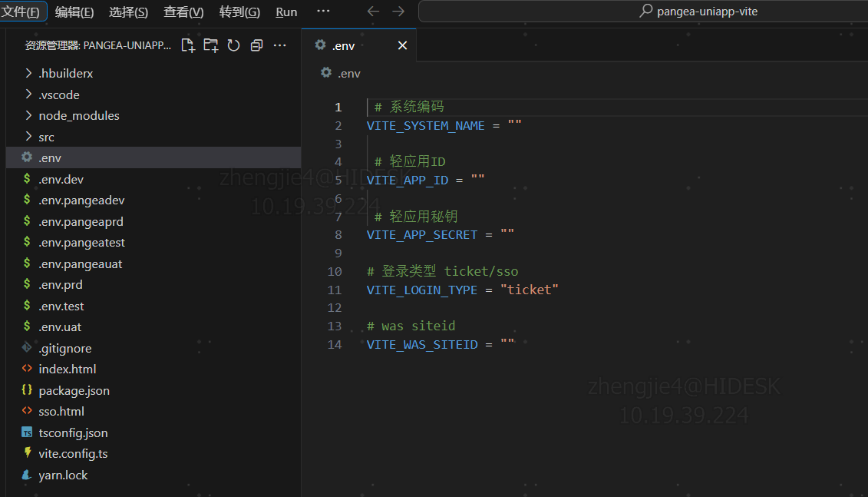This screenshot has height=497, width=868.
Task: Open the .env.pangeauat file
Action: [x=153, y=263]
